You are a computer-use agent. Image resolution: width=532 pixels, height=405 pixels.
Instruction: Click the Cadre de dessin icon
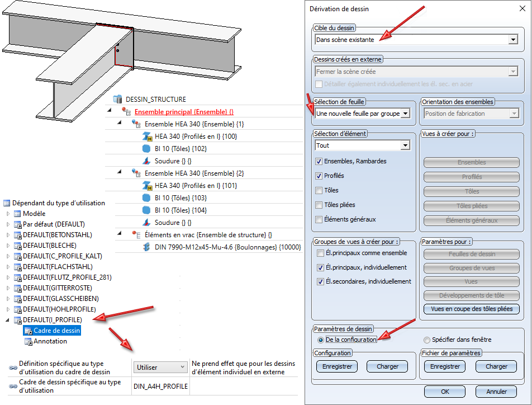(x=28, y=331)
